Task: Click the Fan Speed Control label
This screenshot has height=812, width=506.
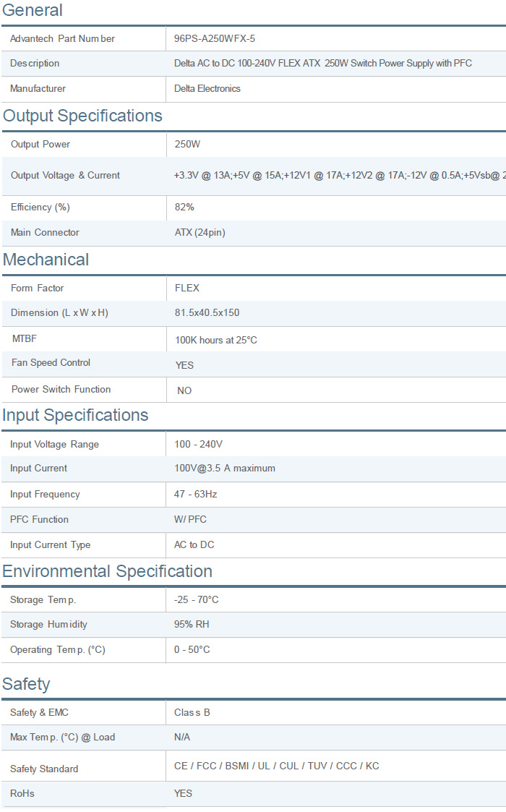Action: click(x=51, y=363)
